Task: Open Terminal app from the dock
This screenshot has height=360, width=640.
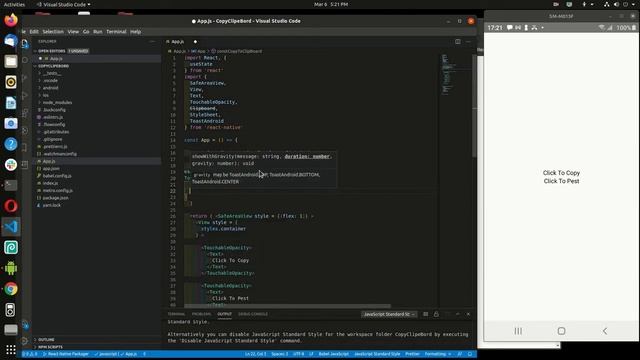Action: pyautogui.click(x=11, y=185)
